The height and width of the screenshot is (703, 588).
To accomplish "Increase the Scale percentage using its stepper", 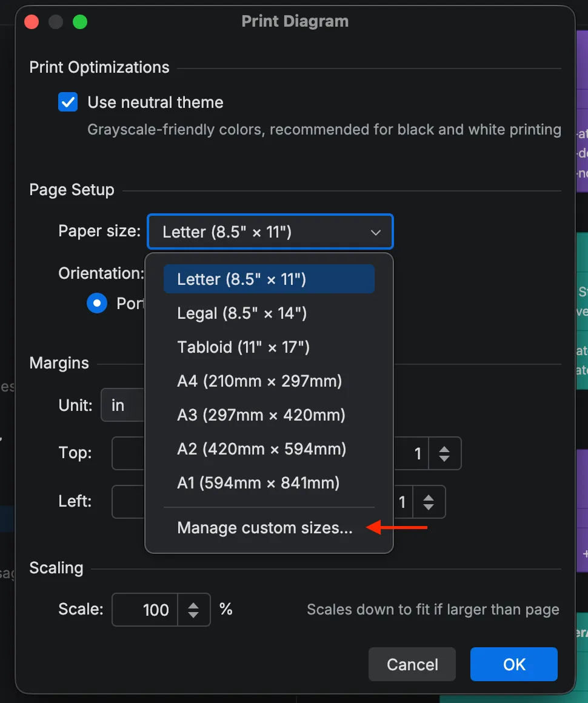I will pos(194,604).
